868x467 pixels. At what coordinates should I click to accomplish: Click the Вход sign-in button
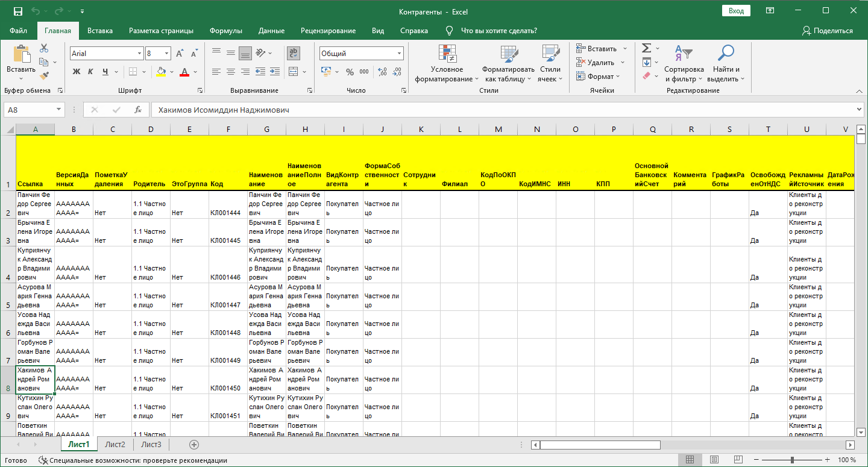(x=736, y=11)
